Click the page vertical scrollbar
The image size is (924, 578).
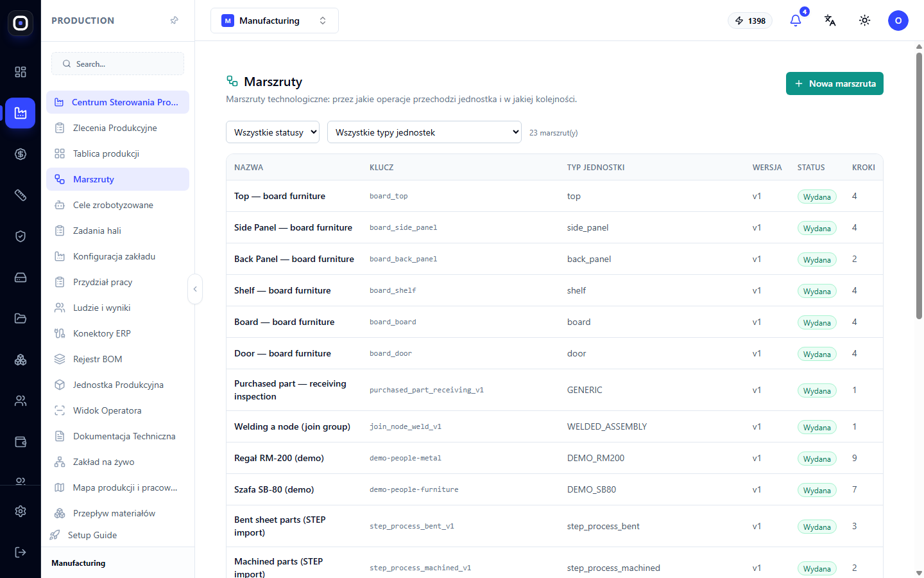[x=919, y=186]
